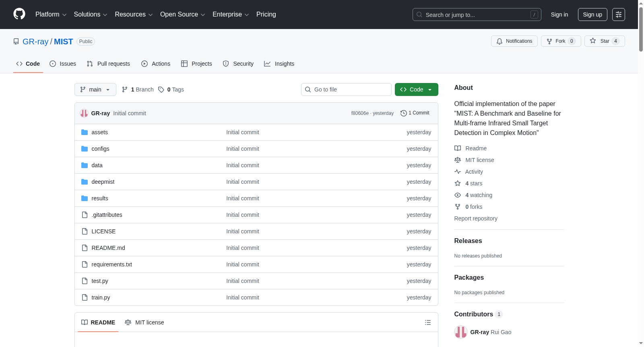The width and height of the screenshot is (644, 347).
Task: Open the .gitattributes file
Action: point(107,215)
